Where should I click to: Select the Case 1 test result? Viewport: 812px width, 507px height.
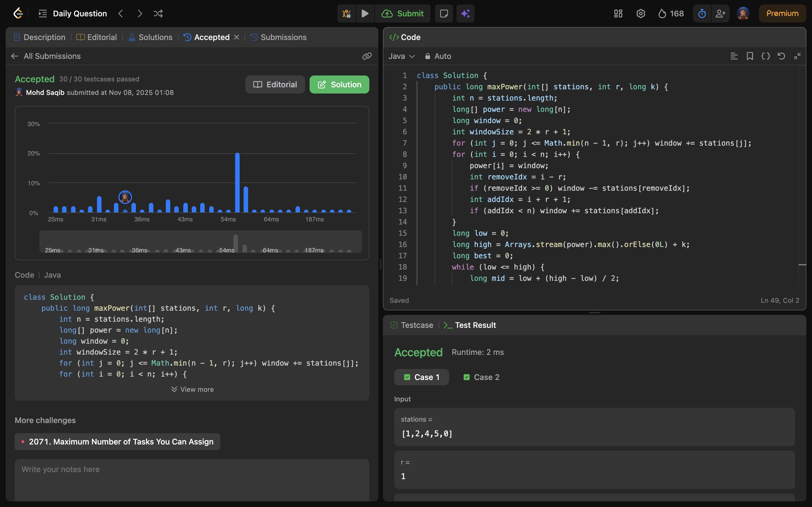(x=422, y=377)
